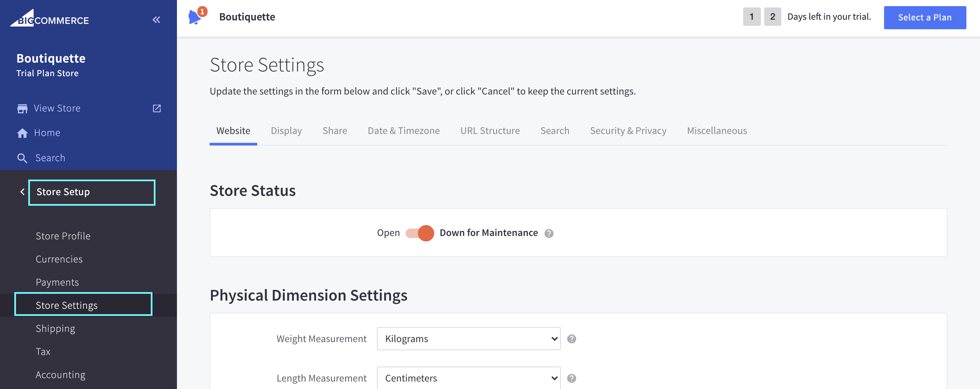Switch to the Security & Privacy tab
980x389 pixels.
click(x=628, y=131)
